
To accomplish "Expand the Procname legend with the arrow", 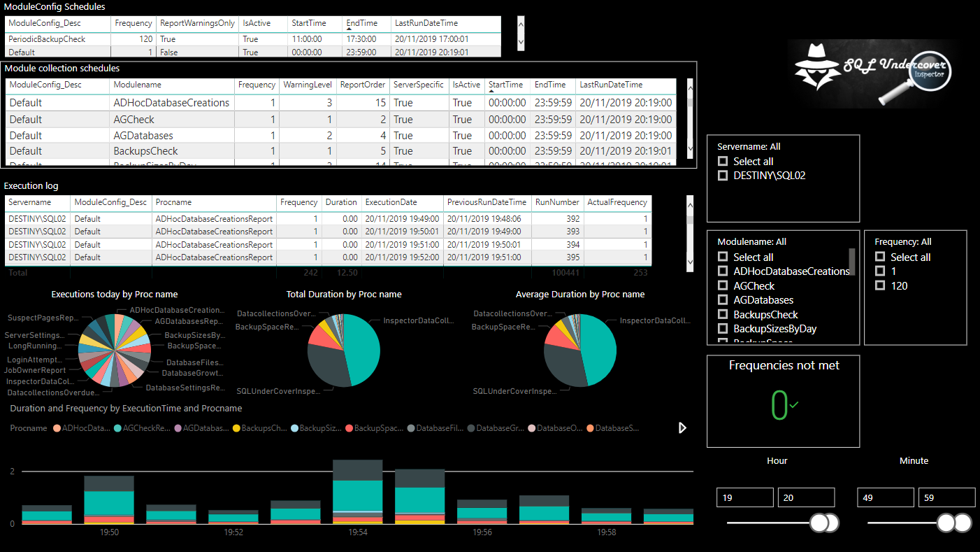I will (682, 427).
